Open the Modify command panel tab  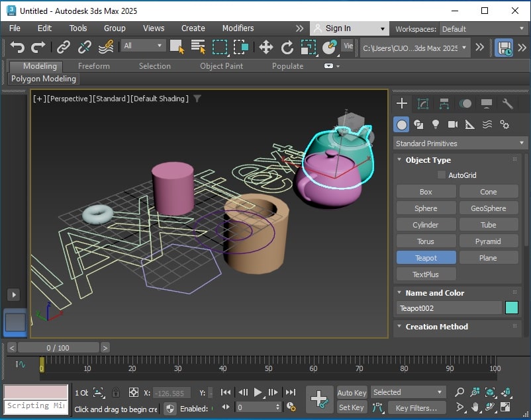[x=423, y=104]
